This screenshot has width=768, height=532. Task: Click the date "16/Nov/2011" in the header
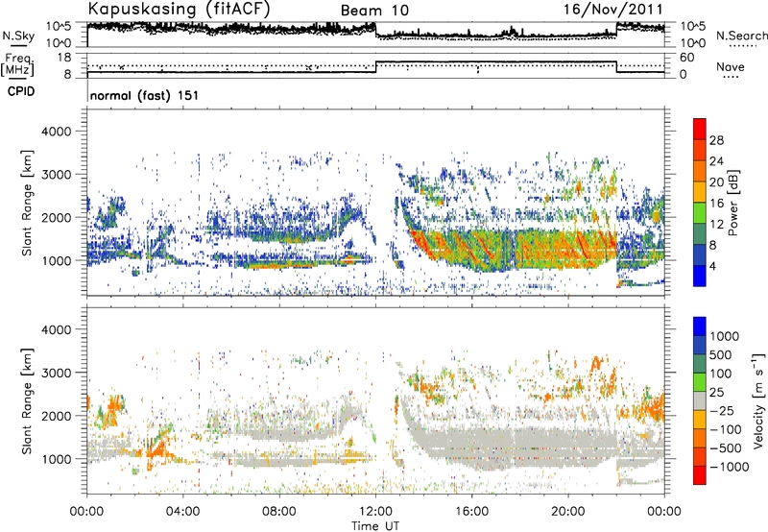point(613,9)
